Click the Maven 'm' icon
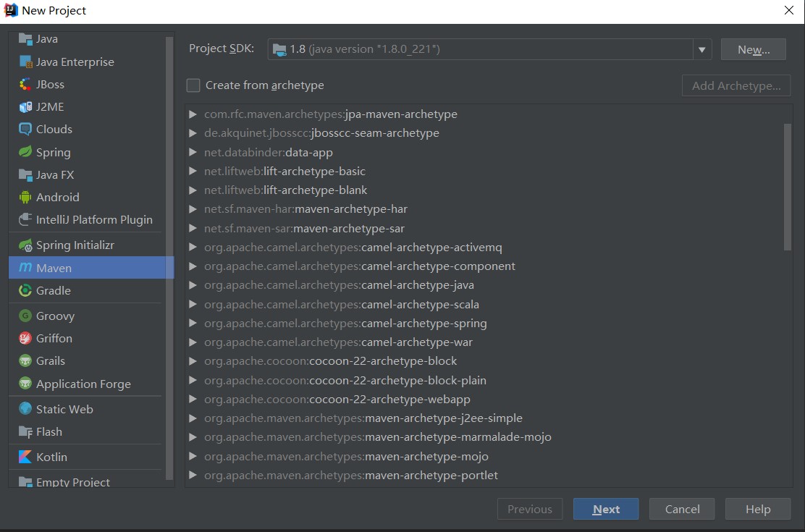805x532 pixels. [x=25, y=268]
